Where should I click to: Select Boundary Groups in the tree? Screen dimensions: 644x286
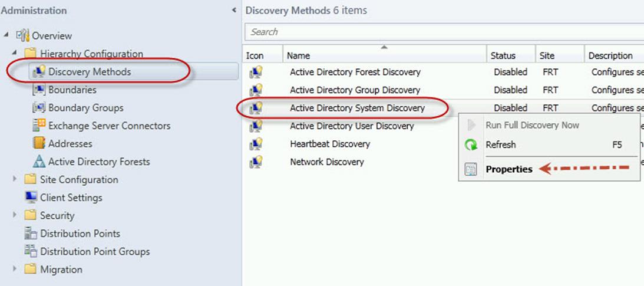(86, 108)
